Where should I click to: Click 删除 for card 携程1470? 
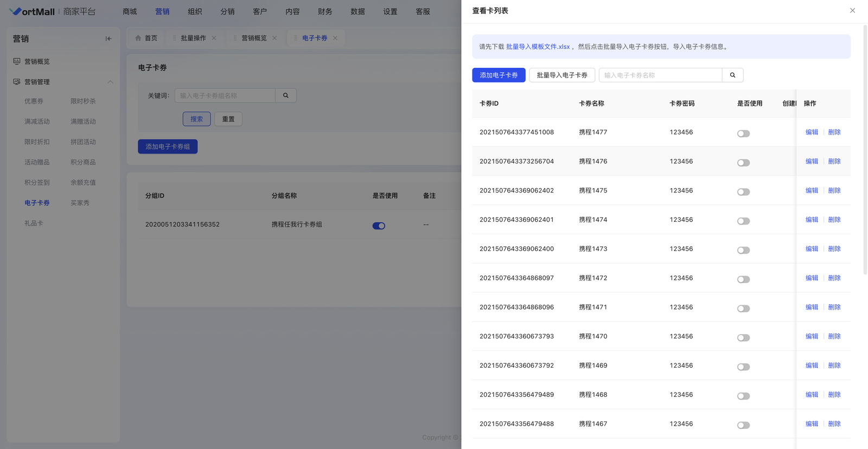pos(834,336)
